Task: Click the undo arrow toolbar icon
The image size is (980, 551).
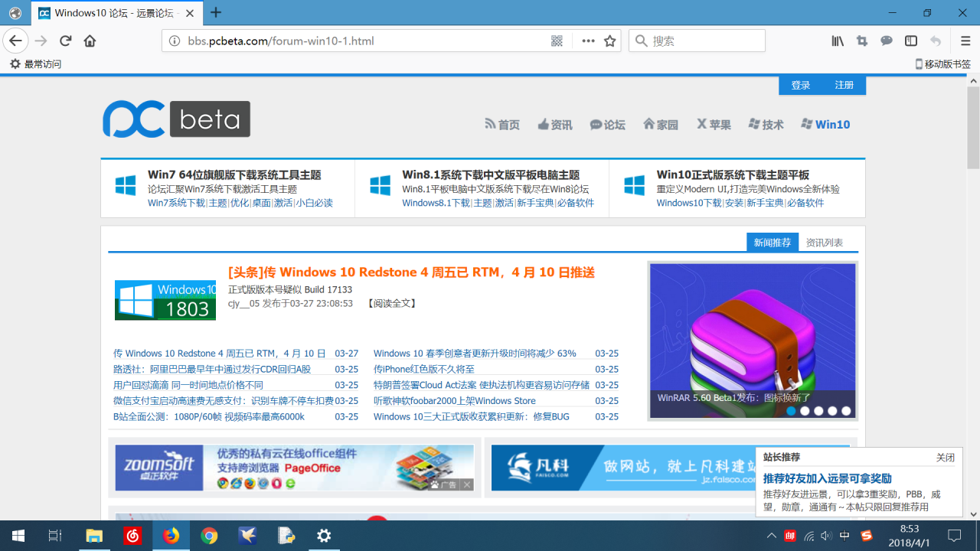Action: (936, 41)
